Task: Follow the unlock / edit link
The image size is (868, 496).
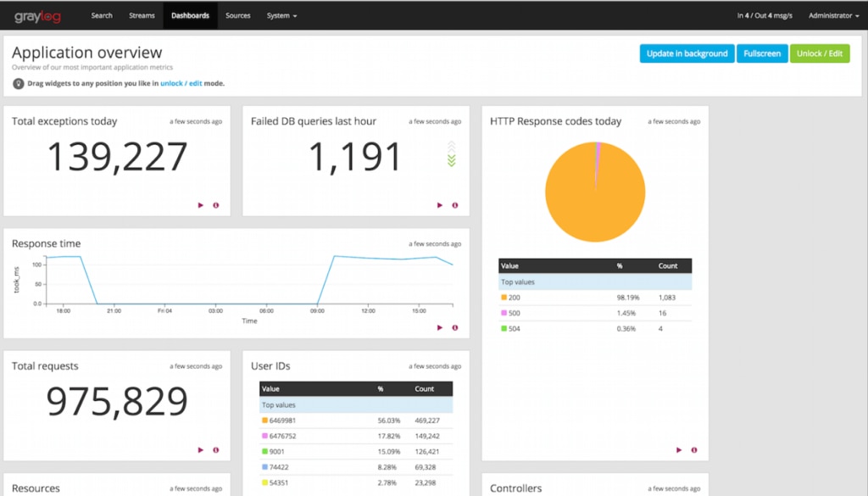Action: 181,84
